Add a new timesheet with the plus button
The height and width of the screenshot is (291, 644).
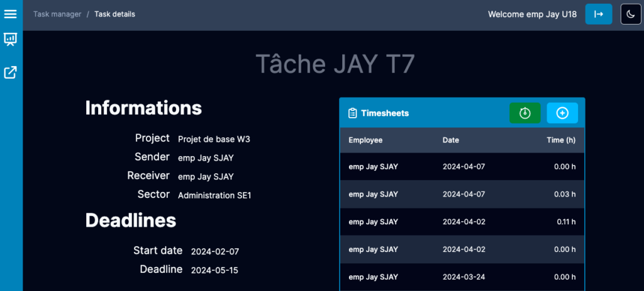pyautogui.click(x=562, y=113)
